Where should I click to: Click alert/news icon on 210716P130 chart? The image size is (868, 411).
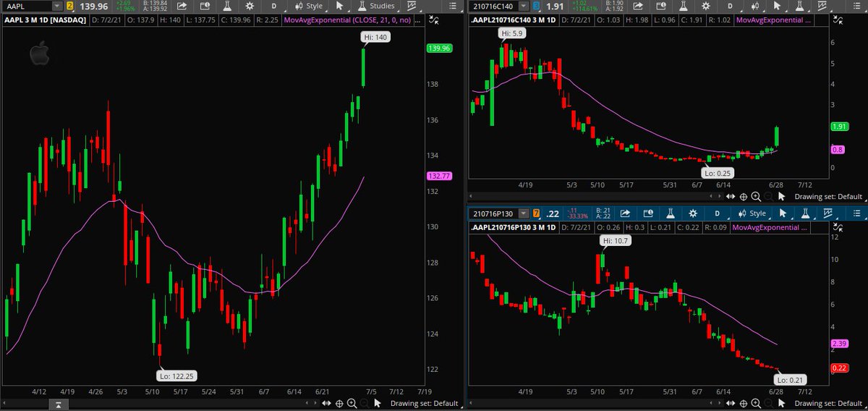click(648, 213)
